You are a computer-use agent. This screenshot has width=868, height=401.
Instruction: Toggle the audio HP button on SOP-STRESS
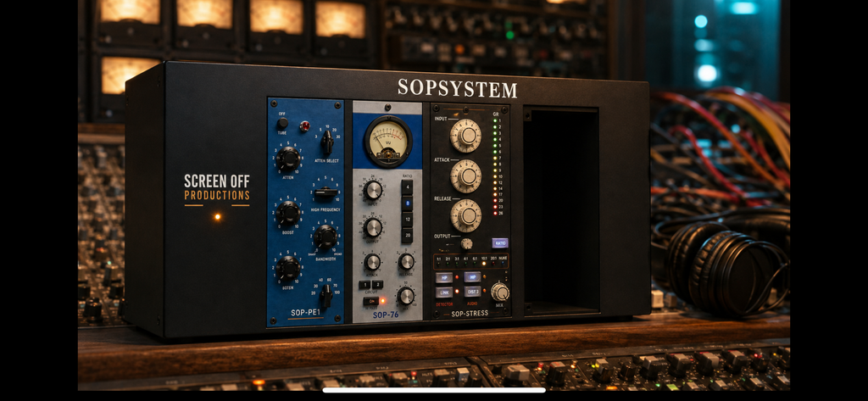[x=472, y=277]
